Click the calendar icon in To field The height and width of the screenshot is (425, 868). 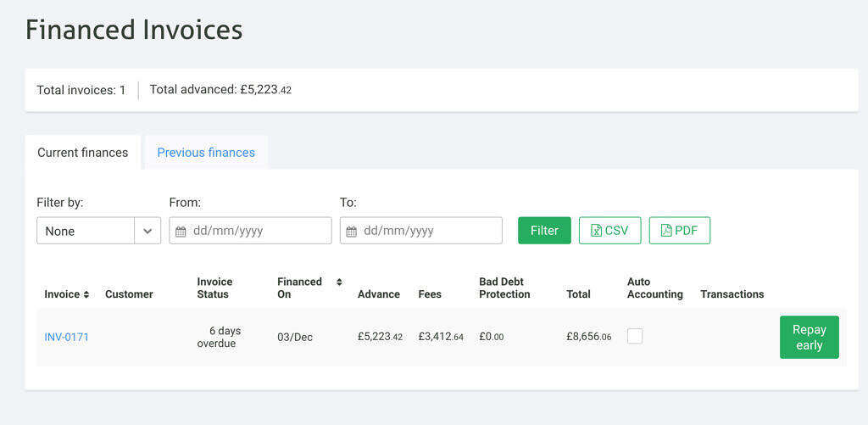pyautogui.click(x=351, y=232)
